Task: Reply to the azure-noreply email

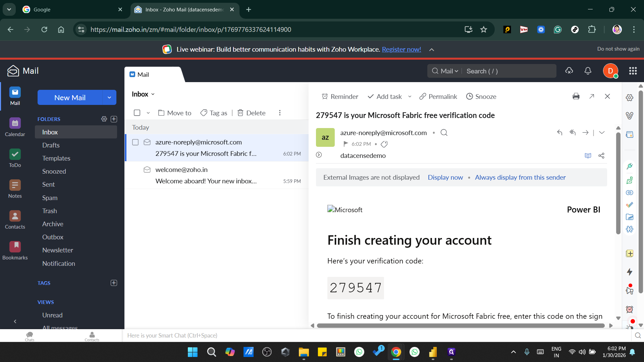Action: pos(559,132)
